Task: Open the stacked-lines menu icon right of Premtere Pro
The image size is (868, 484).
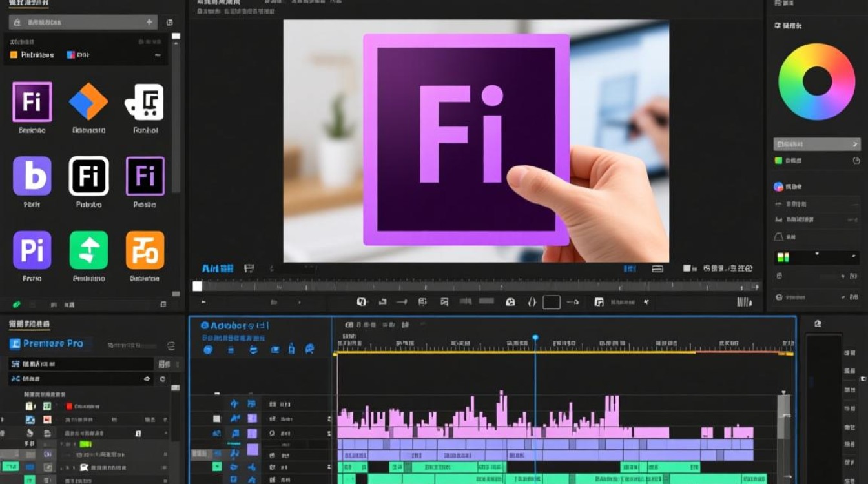Action: [x=170, y=346]
